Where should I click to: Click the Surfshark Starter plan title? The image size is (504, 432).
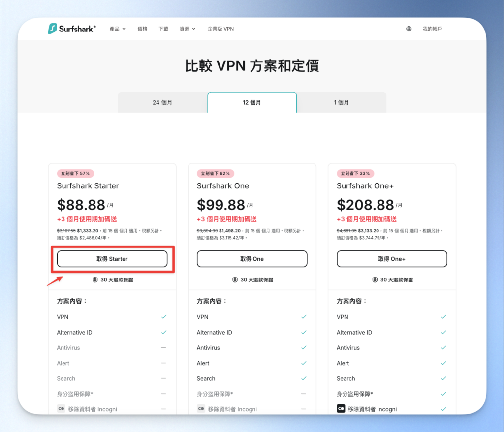tap(88, 186)
